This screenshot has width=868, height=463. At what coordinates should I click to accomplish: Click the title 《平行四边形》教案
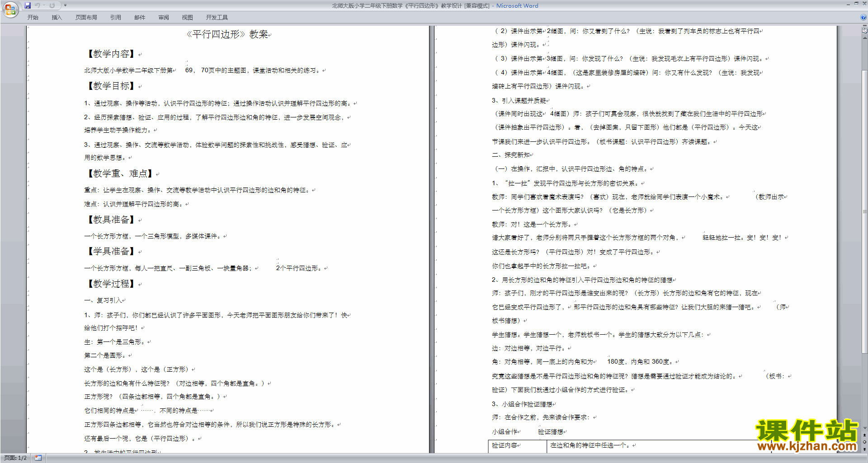(227, 34)
